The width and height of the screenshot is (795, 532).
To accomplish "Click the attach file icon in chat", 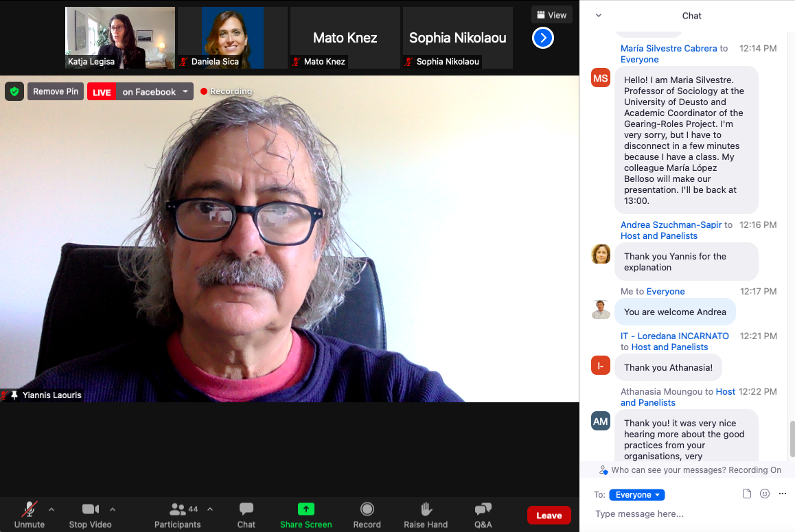I will coord(747,494).
